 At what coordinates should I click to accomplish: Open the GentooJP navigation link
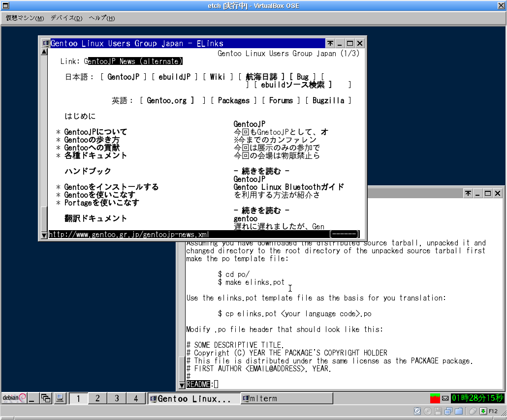point(124,77)
